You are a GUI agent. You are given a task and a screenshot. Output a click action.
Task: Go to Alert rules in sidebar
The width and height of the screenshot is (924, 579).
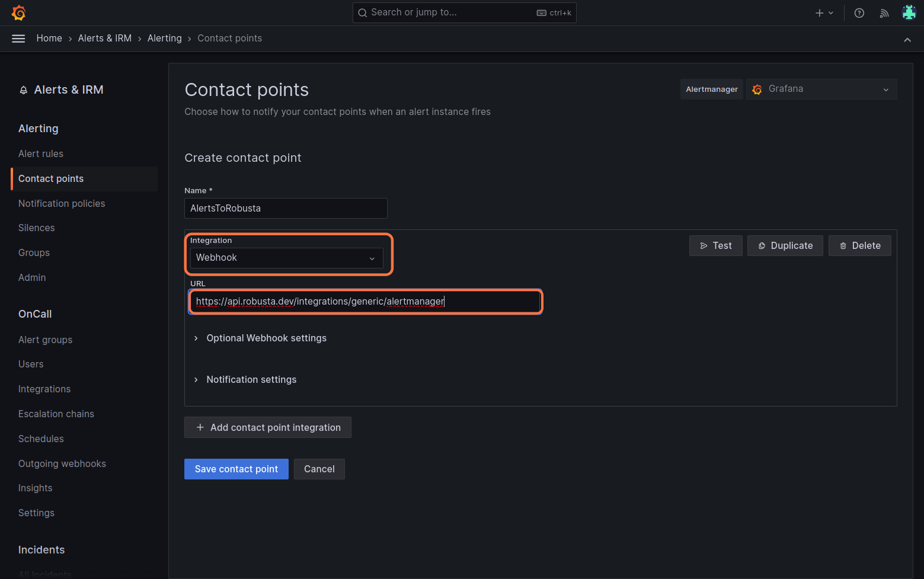pos(41,153)
